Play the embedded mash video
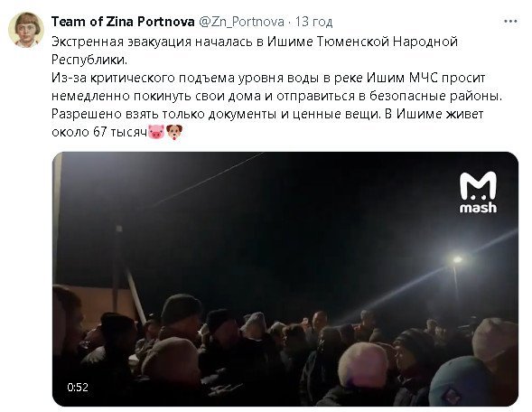 285,279
